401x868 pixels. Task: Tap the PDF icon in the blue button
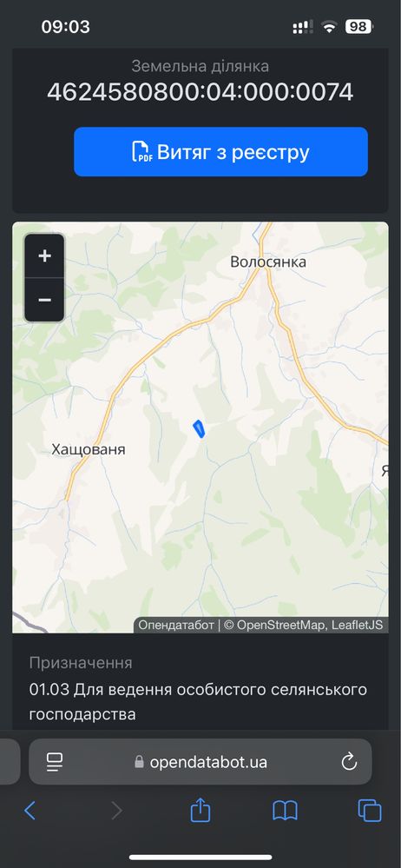pos(141,152)
